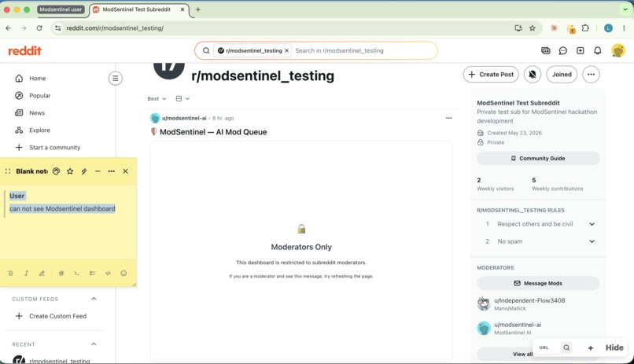This screenshot has height=364, width=634.
Task: Open Reddit notifications bell
Action: (598, 50)
